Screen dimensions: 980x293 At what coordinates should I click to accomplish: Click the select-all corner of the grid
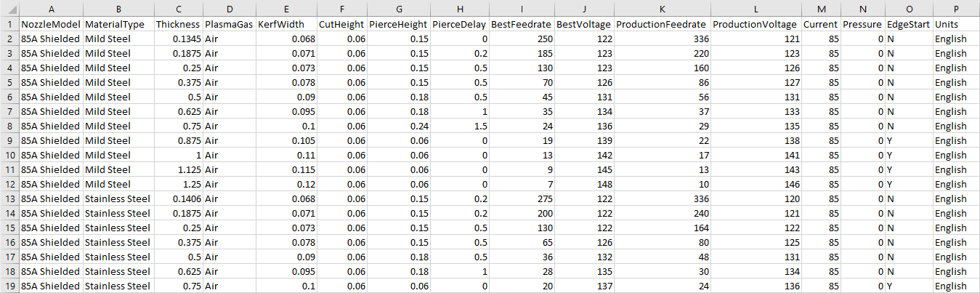(x=9, y=8)
